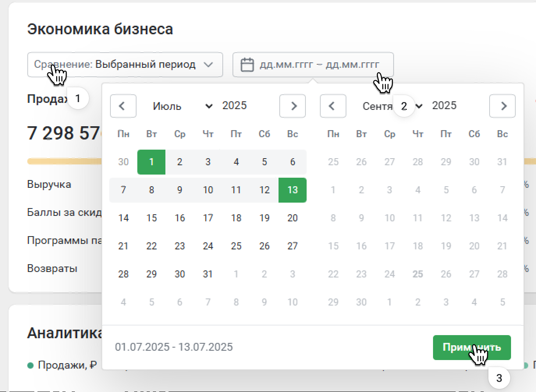The image size is (536, 392).
Task: Go to next month in left calendar
Action: coord(293,106)
